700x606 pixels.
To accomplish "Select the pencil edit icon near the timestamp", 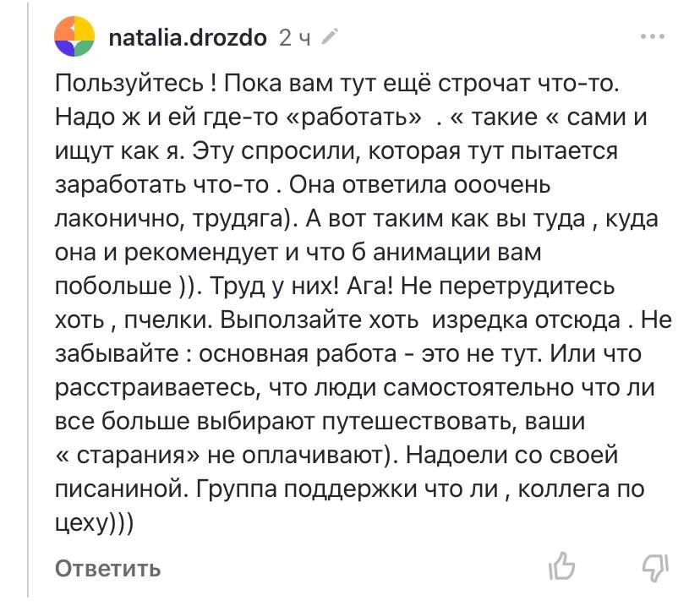I will click(x=330, y=35).
